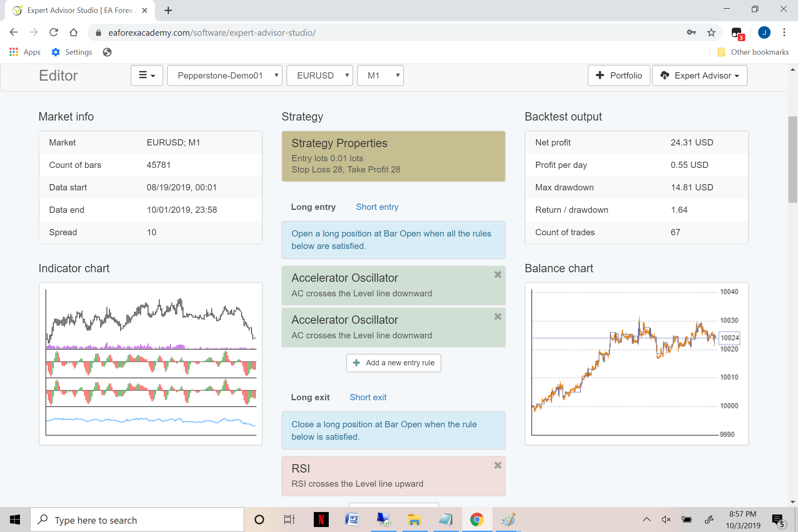The height and width of the screenshot is (532, 798).
Task: Open extension icon with red badge
Action: 738,33
